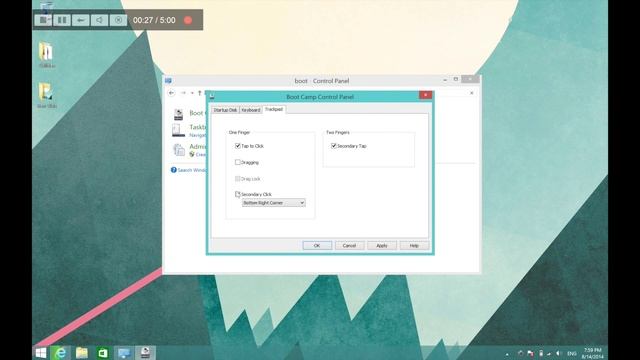Pause the screen recording

click(x=62, y=20)
